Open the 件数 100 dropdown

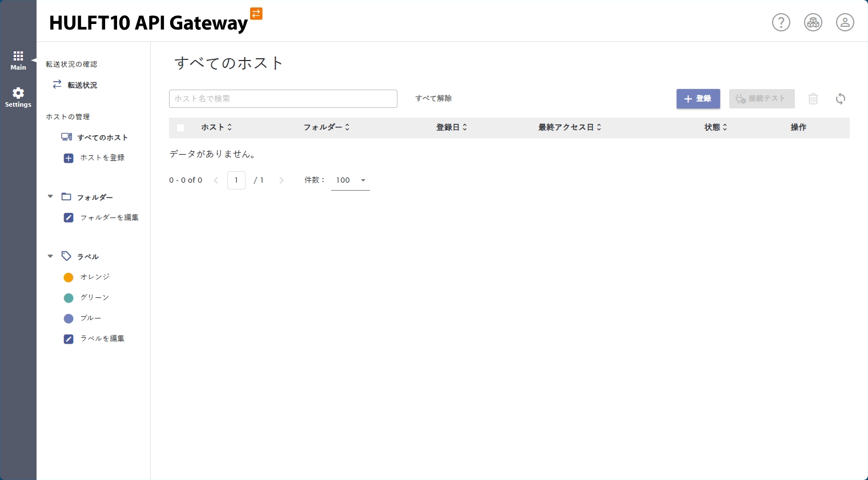(x=351, y=180)
